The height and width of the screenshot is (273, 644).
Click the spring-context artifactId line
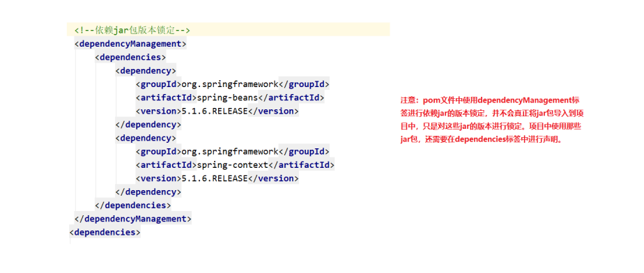click(235, 165)
